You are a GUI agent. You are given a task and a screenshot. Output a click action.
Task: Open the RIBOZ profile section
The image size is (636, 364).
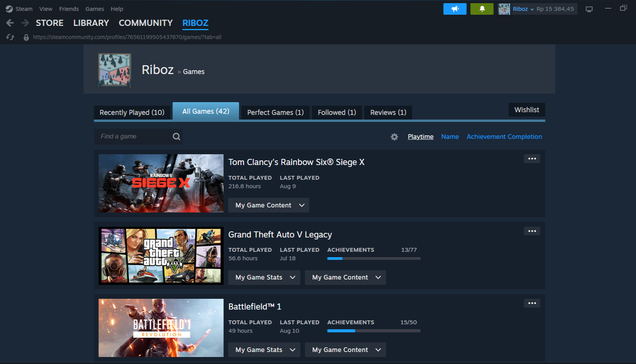pos(195,23)
